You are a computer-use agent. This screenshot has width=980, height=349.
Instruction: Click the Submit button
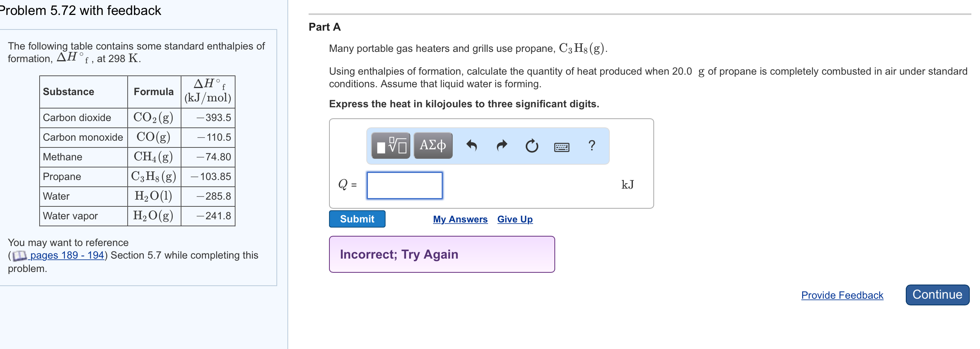(x=357, y=219)
